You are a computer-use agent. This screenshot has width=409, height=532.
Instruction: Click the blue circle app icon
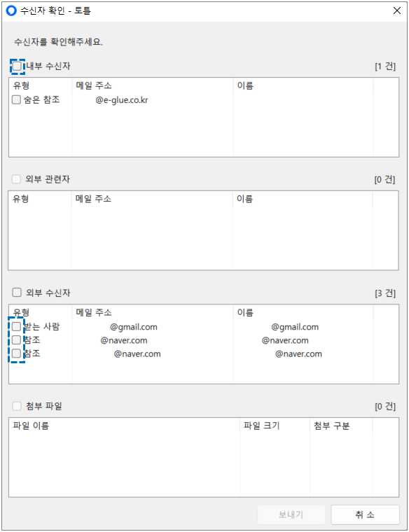(11, 11)
